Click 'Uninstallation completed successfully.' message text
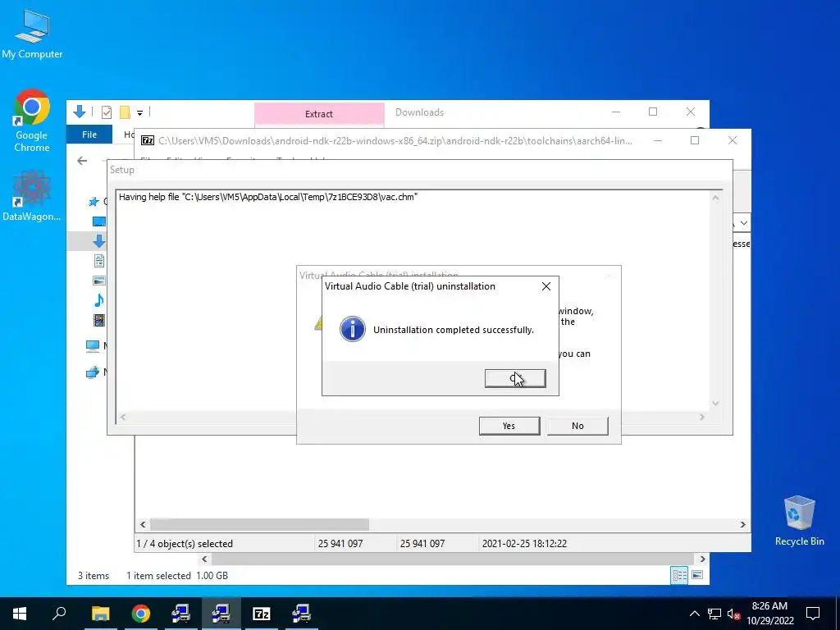Screen dimensions: 840x630 coord(454,330)
